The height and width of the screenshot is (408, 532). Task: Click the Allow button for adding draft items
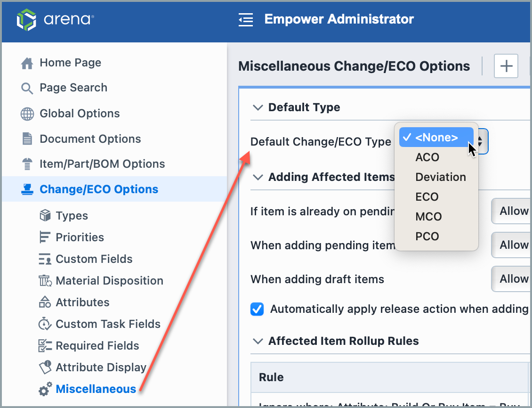tap(518, 279)
